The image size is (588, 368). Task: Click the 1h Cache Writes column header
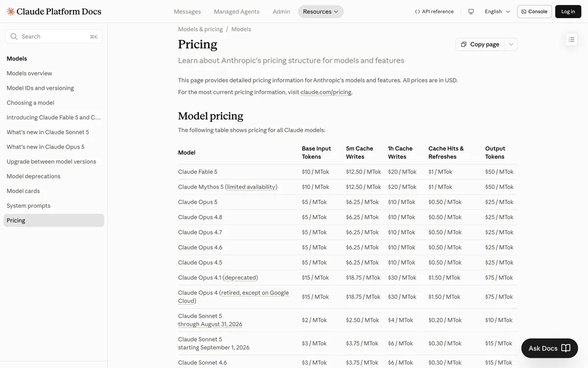tap(400, 153)
